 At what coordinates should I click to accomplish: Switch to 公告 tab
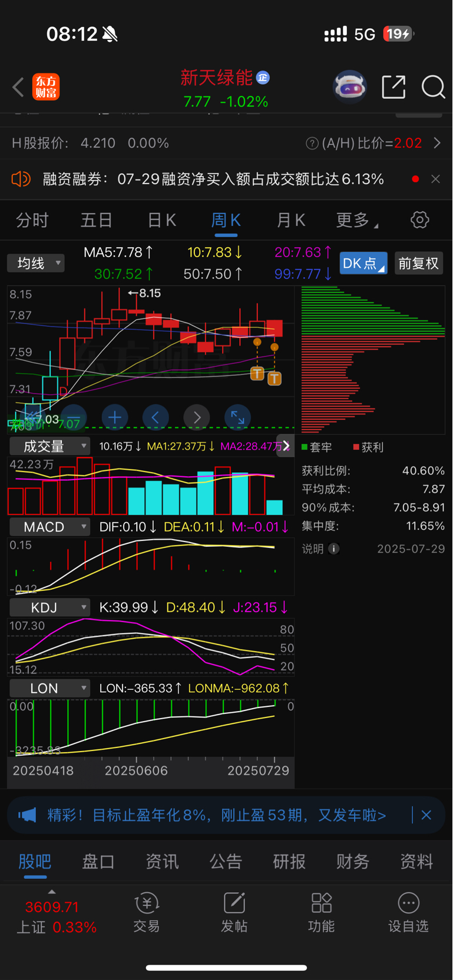point(226,862)
